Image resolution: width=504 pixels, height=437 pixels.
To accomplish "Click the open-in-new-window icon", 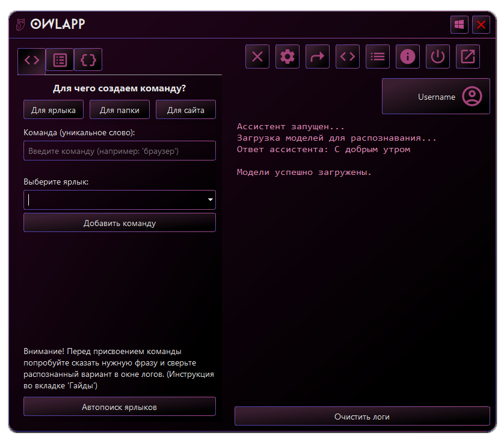I will (468, 57).
